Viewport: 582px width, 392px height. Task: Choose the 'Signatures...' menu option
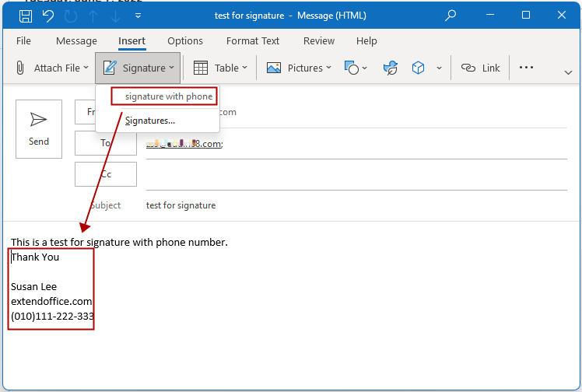coord(150,120)
